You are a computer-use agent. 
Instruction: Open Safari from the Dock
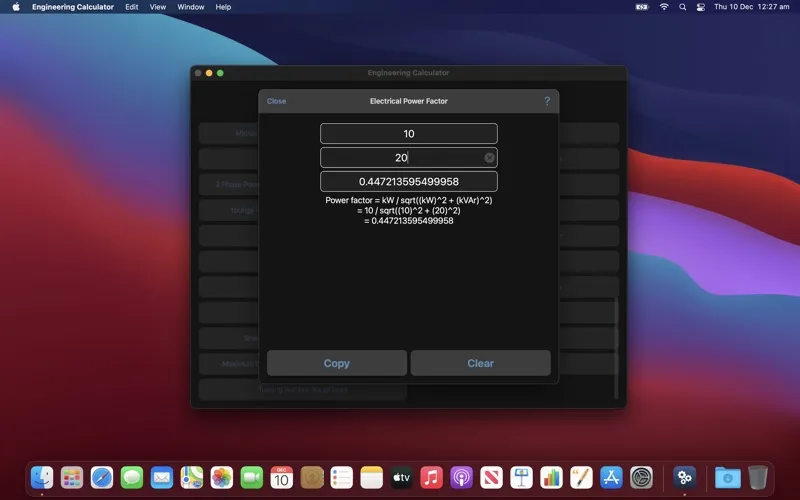[102, 478]
